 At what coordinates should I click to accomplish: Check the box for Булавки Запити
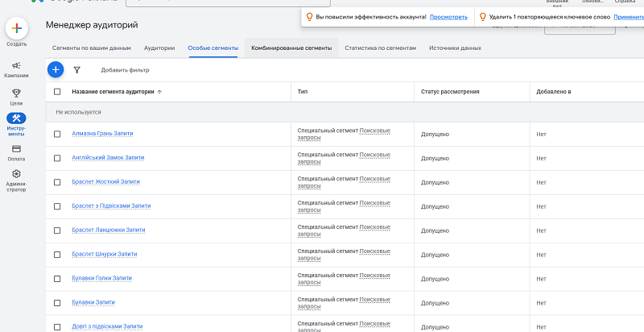(x=57, y=303)
